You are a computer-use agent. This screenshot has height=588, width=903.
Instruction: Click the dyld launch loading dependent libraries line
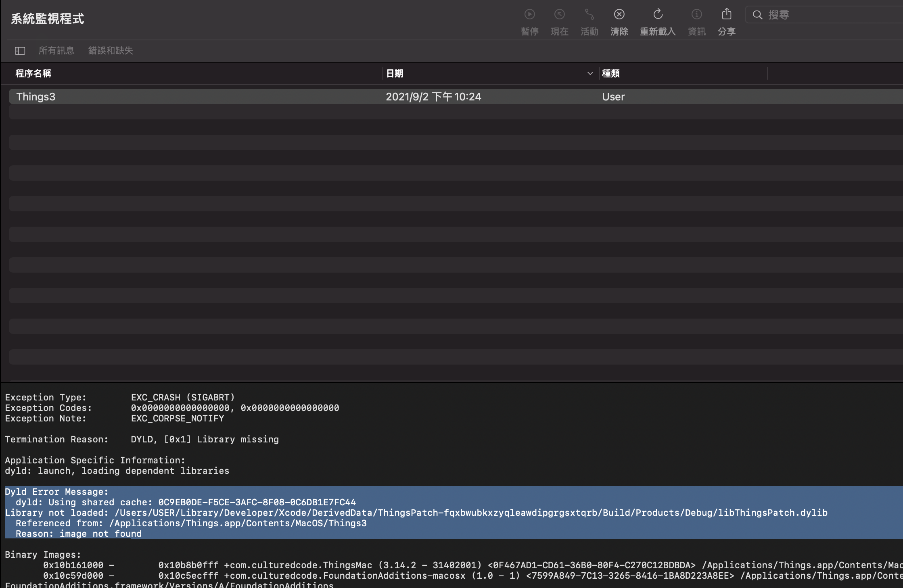(117, 471)
